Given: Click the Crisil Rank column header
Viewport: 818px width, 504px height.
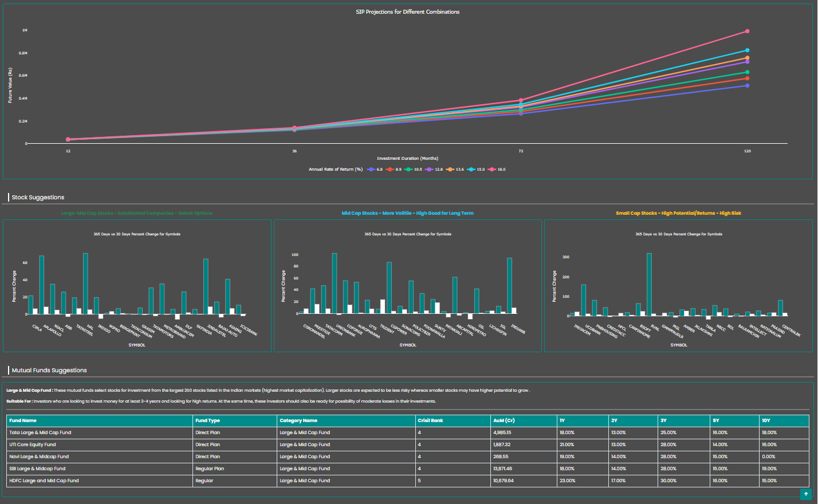Looking at the screenshot, I should pyautogui.click(x=430, y=420).
